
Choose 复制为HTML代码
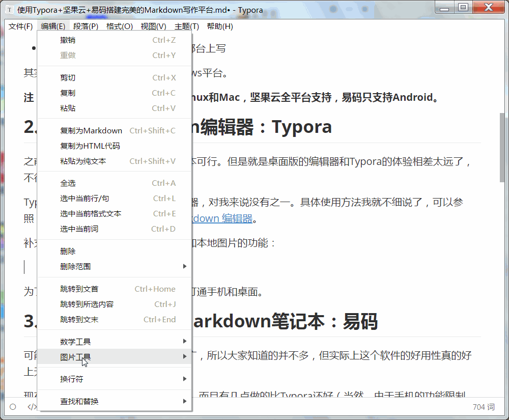[115, 146]
